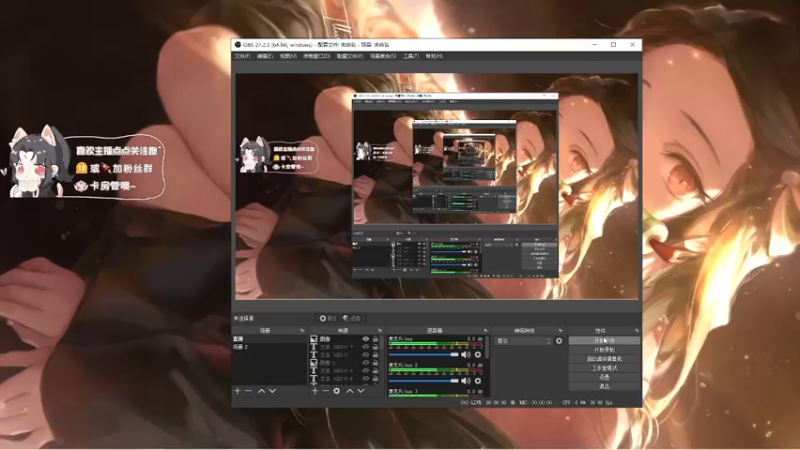Image resolution: width=800 pixels, height=450 pixels.
Task: Click the recording status dot in the status bar
Action: [x=513, y=403]
